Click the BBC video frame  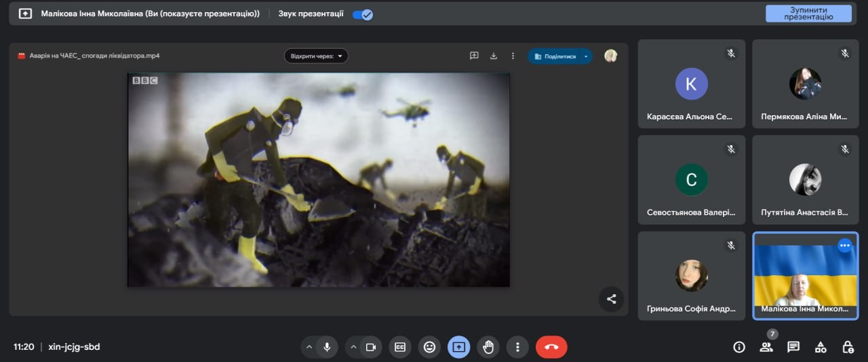(319, 180)
